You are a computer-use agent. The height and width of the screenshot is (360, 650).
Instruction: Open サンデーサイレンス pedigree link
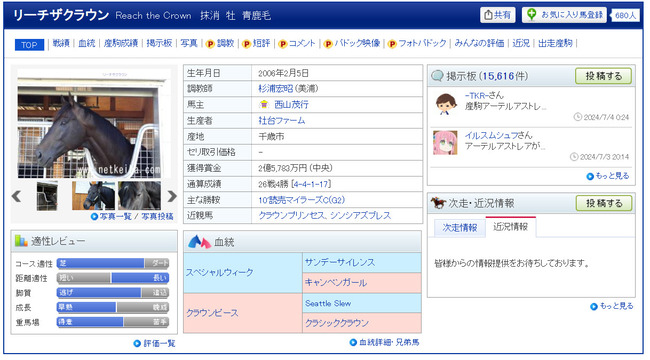[x=340, y=263]
